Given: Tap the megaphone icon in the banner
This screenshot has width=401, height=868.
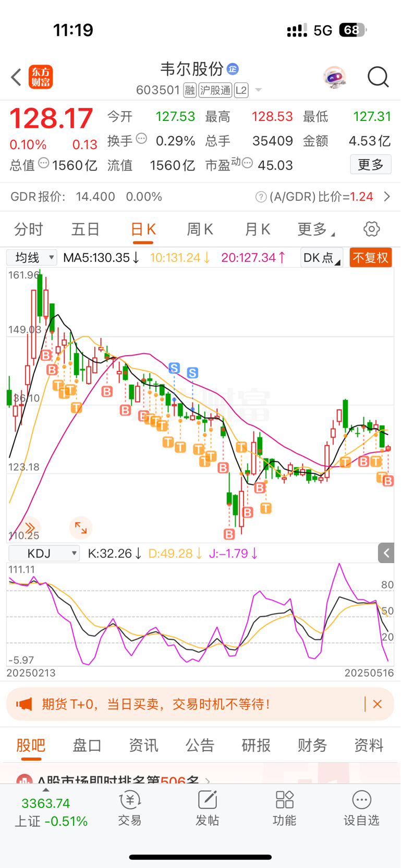Looking at the screenshot, I should coord(24,704).
